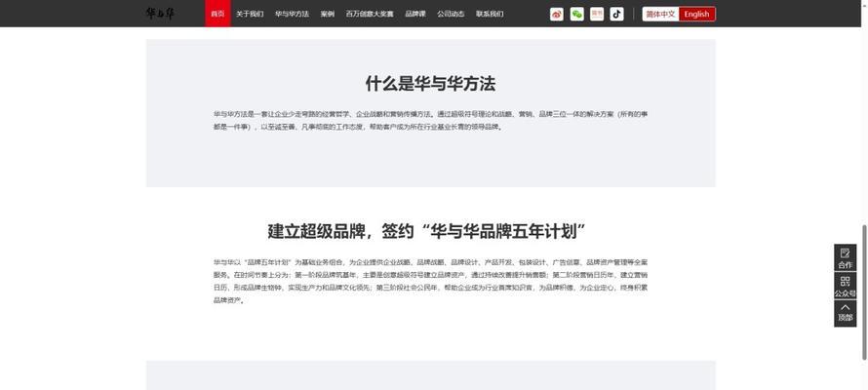The image size is (868, 390).
Task: Open the 案例 nav item
Action: point(327,14)
